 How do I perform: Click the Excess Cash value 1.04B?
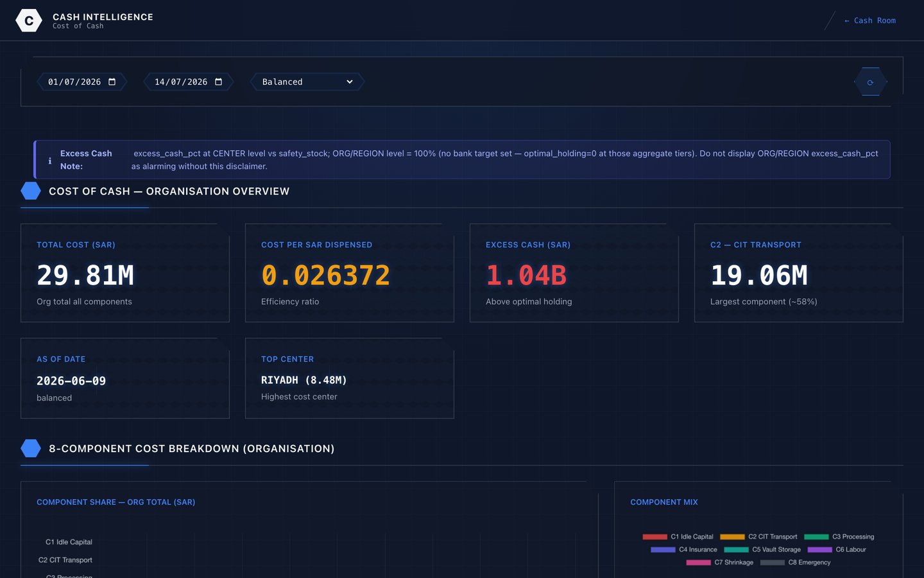(x=526, y=276)
